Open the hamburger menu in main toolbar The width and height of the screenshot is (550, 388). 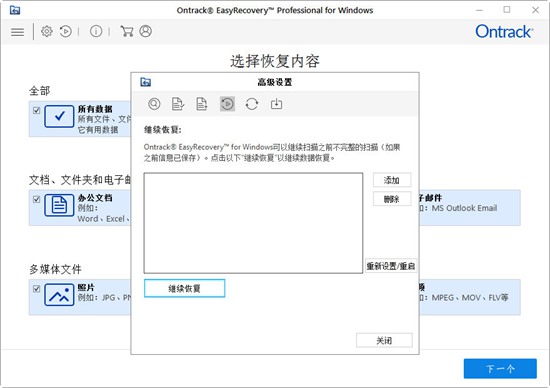click(18, 32)
